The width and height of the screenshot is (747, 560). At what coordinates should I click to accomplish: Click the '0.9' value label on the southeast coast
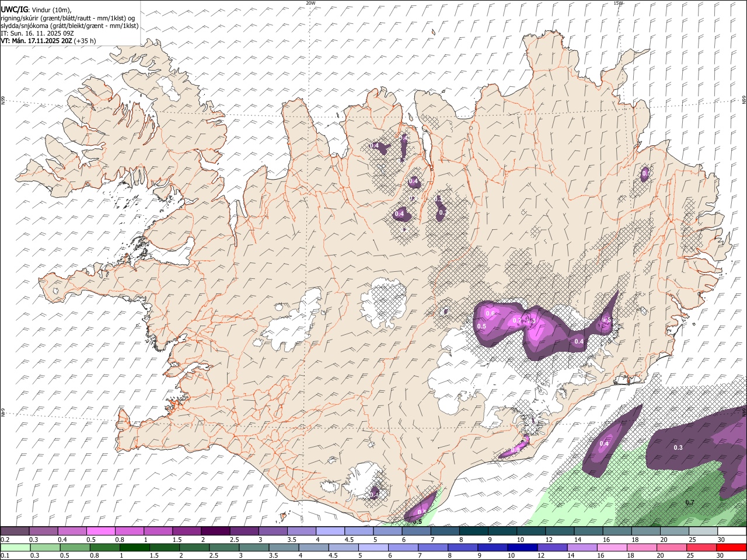[x=515, y=450]
